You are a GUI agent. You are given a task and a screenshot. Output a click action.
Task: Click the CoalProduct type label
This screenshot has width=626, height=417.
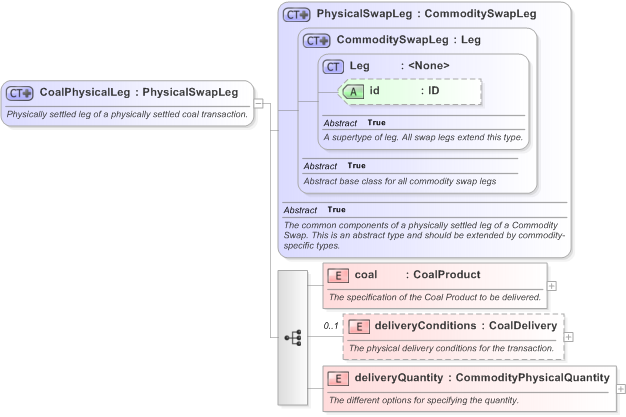pyautogui.click(x=447, y=274)
